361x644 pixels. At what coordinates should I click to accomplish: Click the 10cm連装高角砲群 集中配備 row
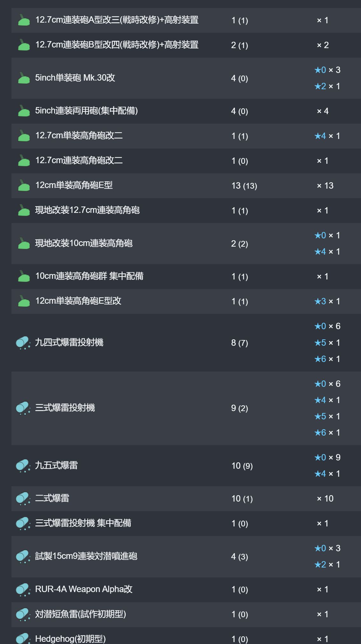(x=186, y=276)
